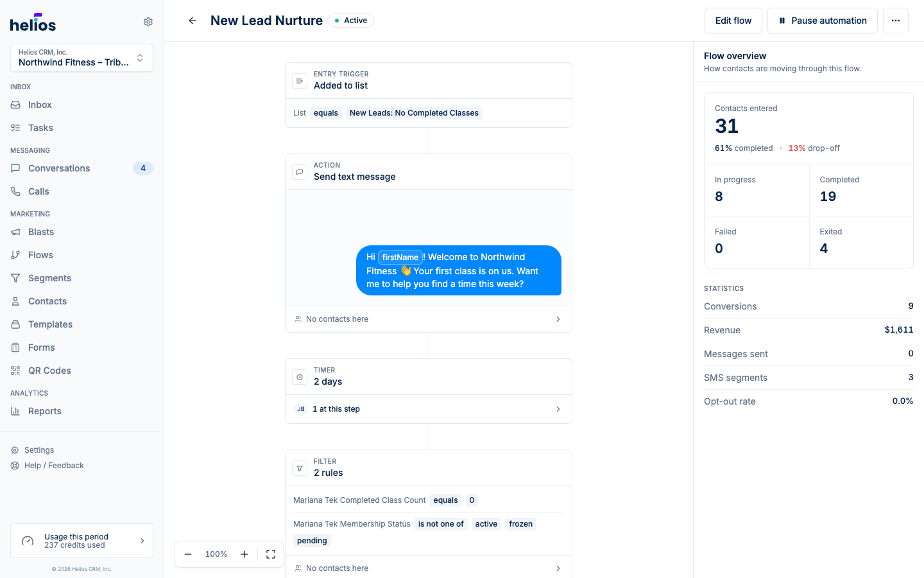Screen dimensions: 924x578
Task: Open Reports in the sidebar
Action: coord(81,411)
